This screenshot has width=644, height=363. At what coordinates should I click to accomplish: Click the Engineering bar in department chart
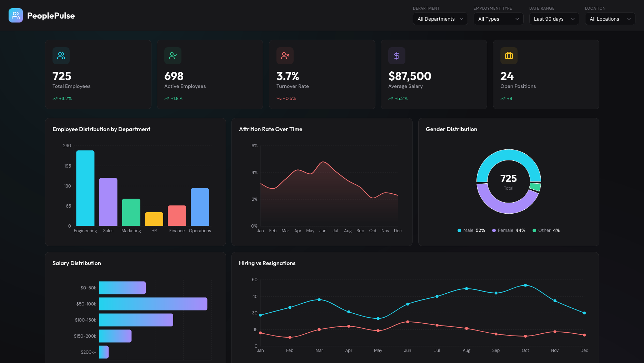point(85,188)
